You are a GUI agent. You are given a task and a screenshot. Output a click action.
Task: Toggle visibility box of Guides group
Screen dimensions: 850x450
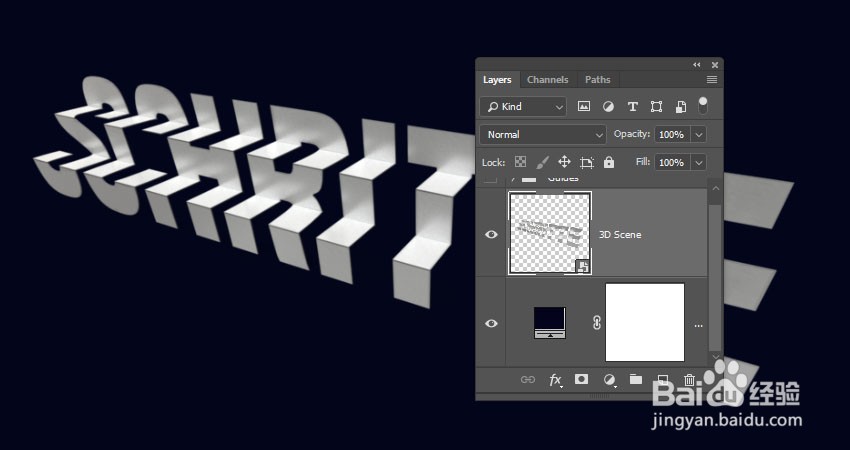tap(491, 178)
